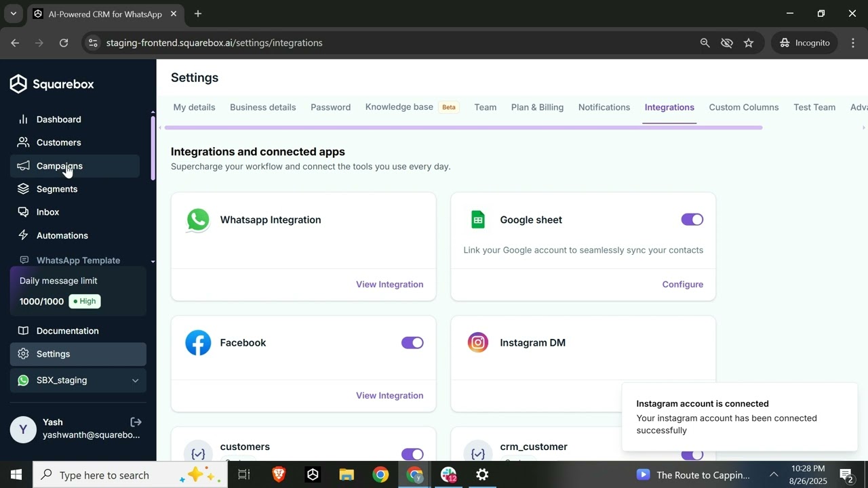The image size is (868, 488).
Task: Open the Dashboard bar chart icon
Action: click(x=23, y=119)
